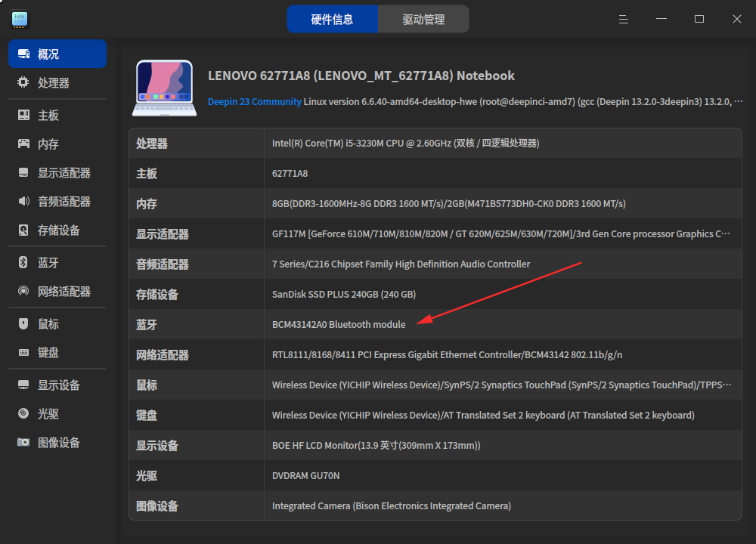
Task: Click the app icon in the title bar
Action: 18,19
